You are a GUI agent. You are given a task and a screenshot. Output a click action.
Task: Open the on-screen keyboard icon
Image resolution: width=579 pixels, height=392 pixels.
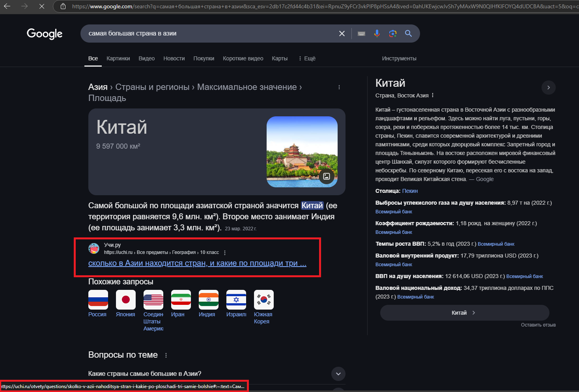pyautogui.click(x=361, y=34)
